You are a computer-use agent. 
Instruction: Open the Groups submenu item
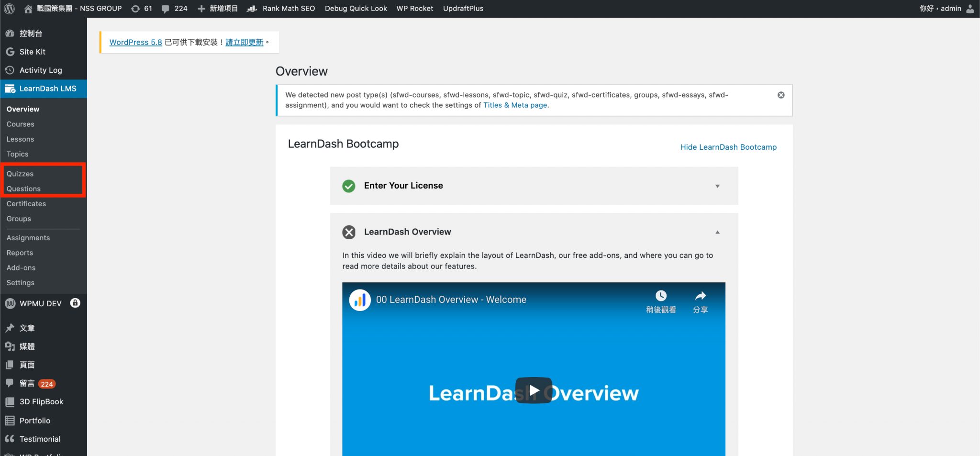coord(19,219)
